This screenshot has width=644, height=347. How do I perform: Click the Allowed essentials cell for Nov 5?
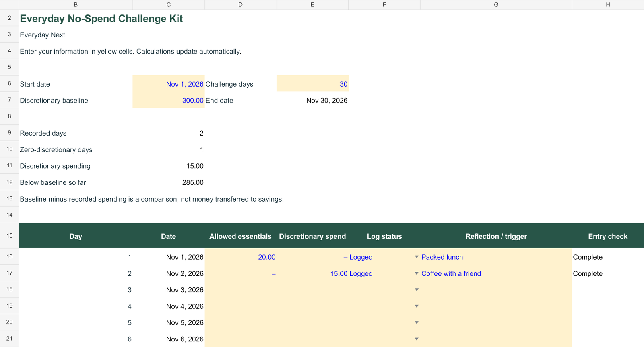click(x=240, y=322)
